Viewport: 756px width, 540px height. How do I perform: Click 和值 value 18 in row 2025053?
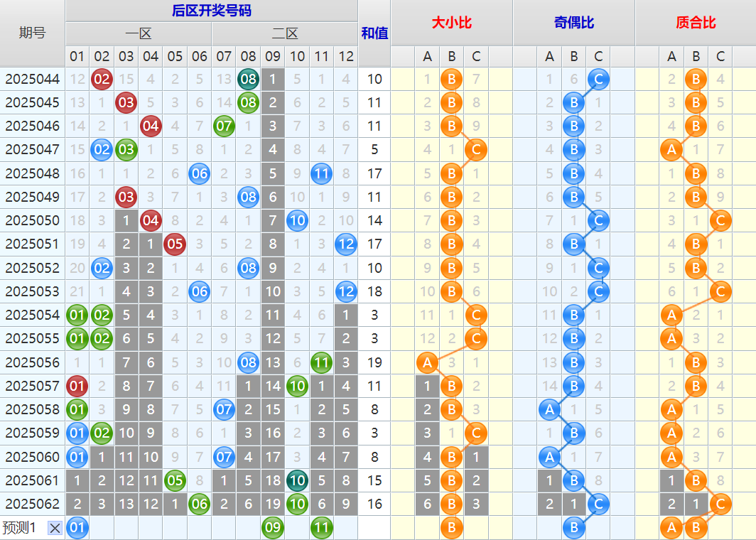[x=374, y=292]
